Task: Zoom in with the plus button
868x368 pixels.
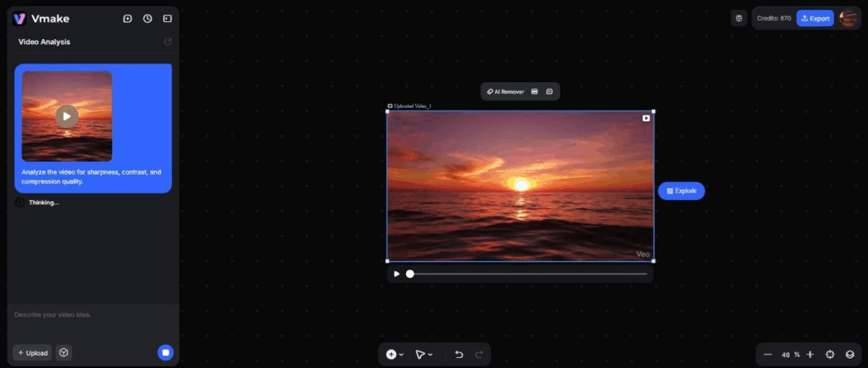Action: 810,354
